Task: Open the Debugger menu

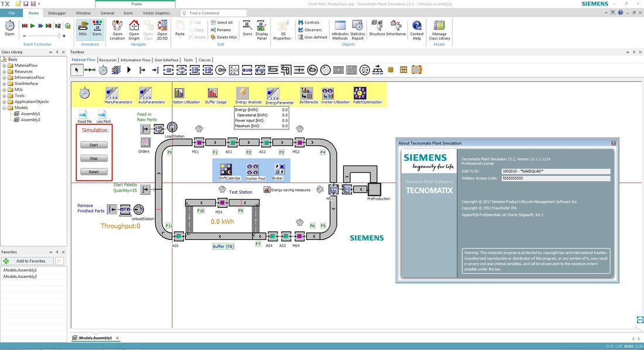Action: click(x=57, y=12)
